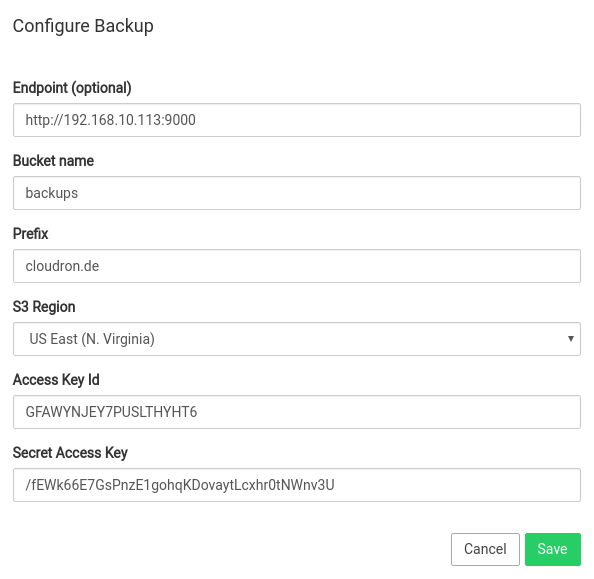Place cursor in the GFAWYNJEY7PUSLTHYHT6 text
The height and width of the screenshot is (579, 594).
point(111,412)
